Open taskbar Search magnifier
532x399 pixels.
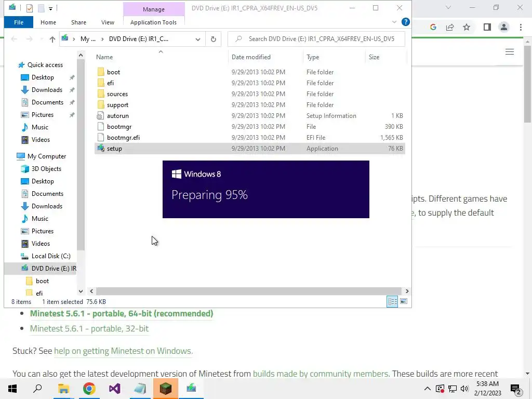tap(37, 389)
